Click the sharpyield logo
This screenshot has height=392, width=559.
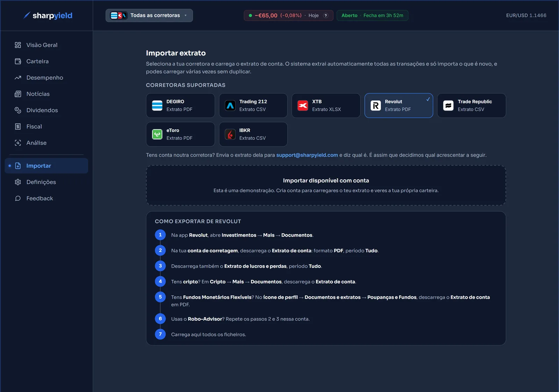(48, 15)
